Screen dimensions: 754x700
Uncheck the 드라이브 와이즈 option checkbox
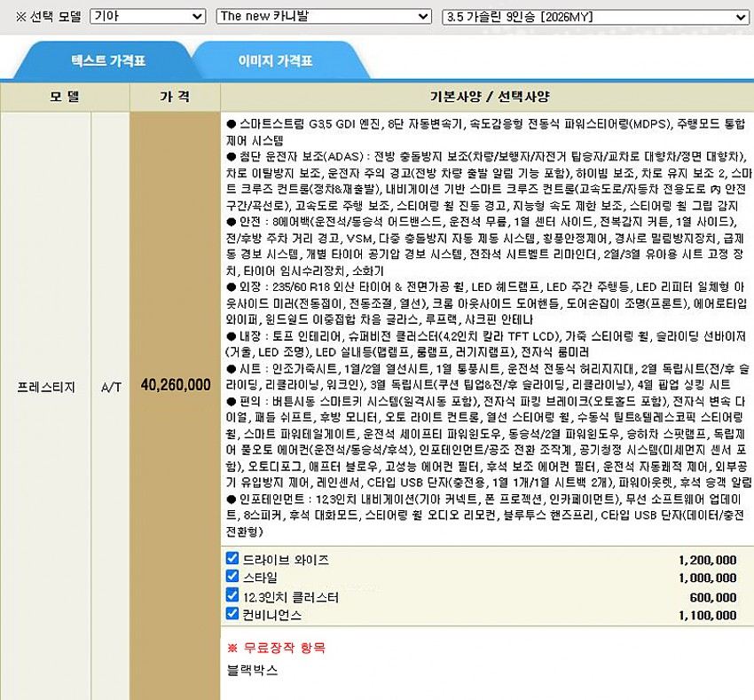point(232,559)
